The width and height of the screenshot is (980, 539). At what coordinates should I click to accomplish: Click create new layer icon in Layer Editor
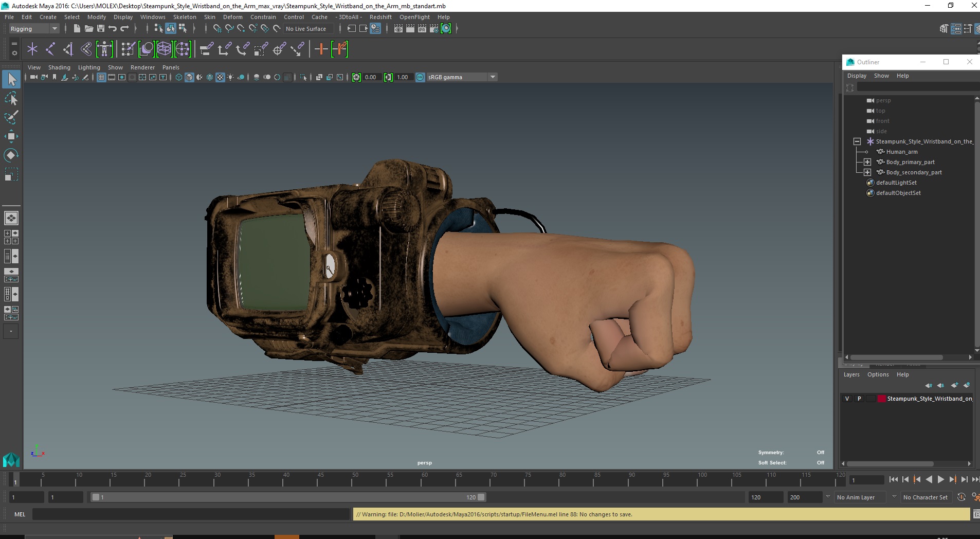click(x=954, y=385)
